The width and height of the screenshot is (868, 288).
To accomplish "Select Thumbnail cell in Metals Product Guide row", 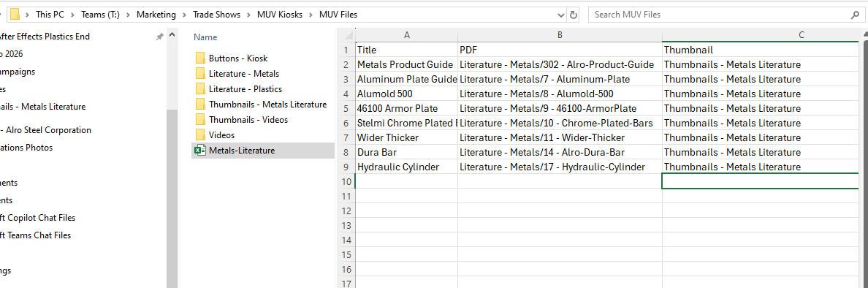I will (x=761, y=65).
